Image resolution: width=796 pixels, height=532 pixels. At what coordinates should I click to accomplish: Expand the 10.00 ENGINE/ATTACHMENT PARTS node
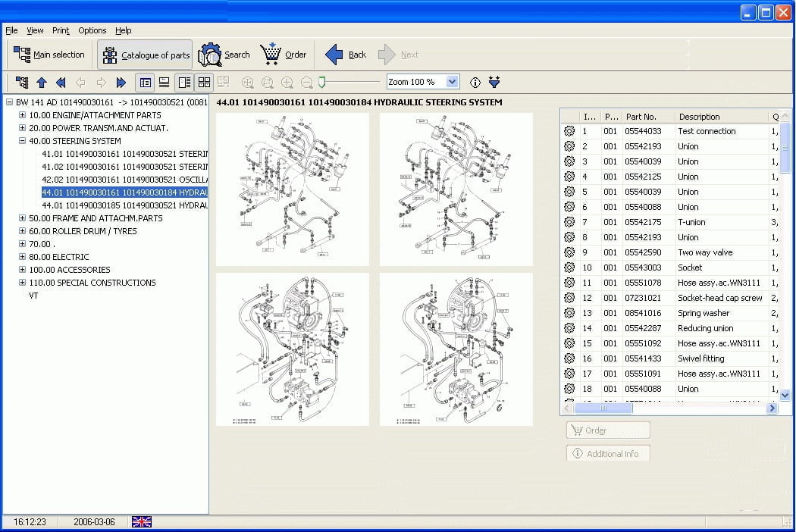(x=23, y=115)
